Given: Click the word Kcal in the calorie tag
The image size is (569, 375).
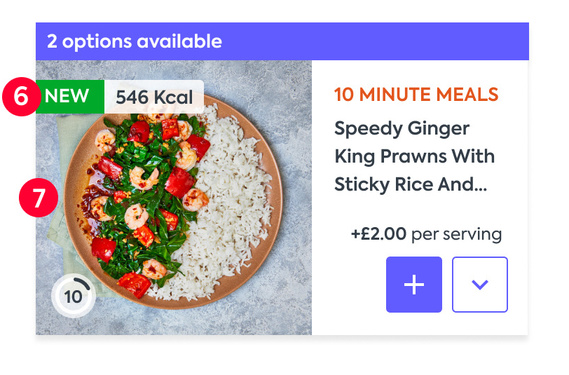Looking at the screenshot, I should pyautogui.click(x=173, y=97).
